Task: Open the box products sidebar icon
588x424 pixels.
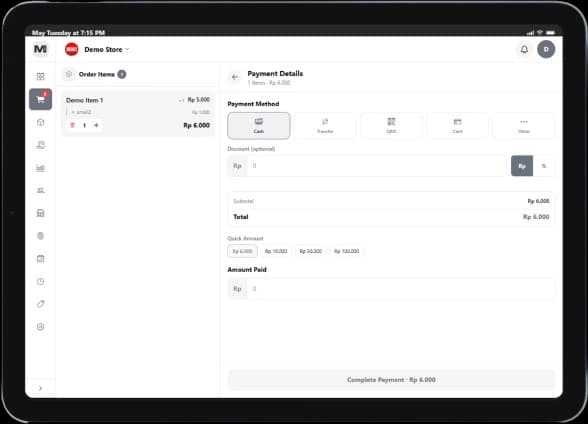Action: tap(40, 122)
